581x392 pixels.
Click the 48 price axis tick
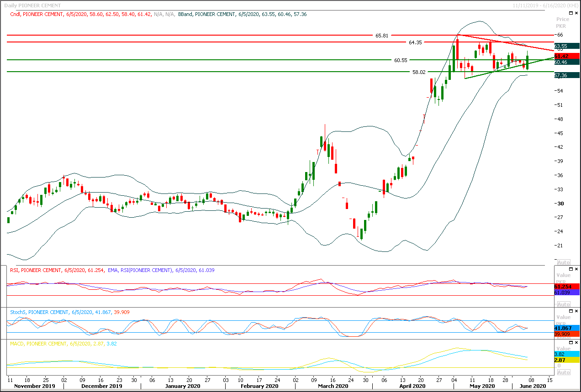[560, 119]
